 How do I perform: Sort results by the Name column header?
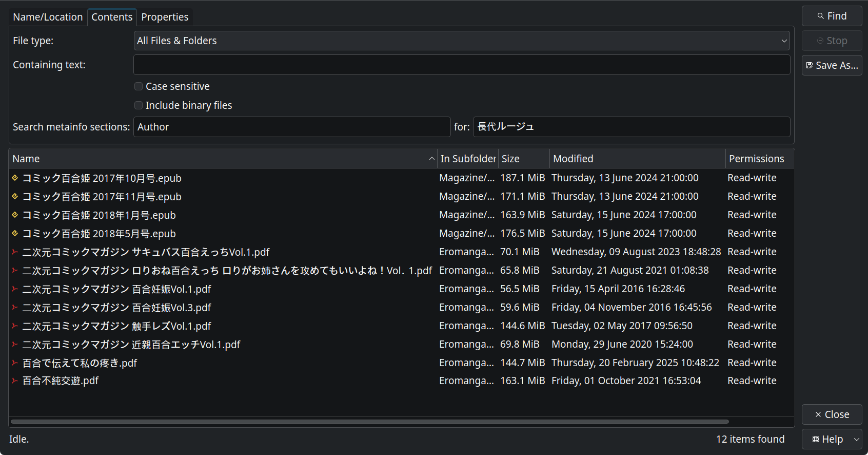pos(223,159)
